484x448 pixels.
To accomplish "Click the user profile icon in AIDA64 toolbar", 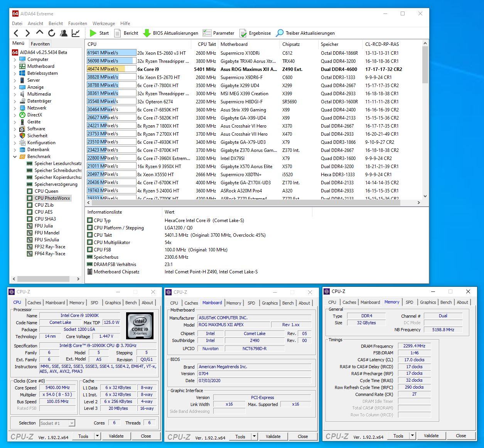I will coord(64,33).
